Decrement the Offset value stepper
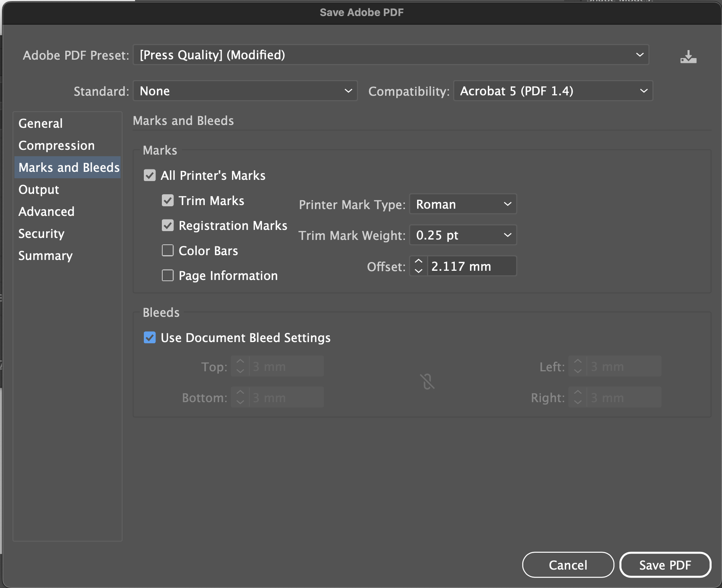 pyautogui.click(x=418, y=271)
